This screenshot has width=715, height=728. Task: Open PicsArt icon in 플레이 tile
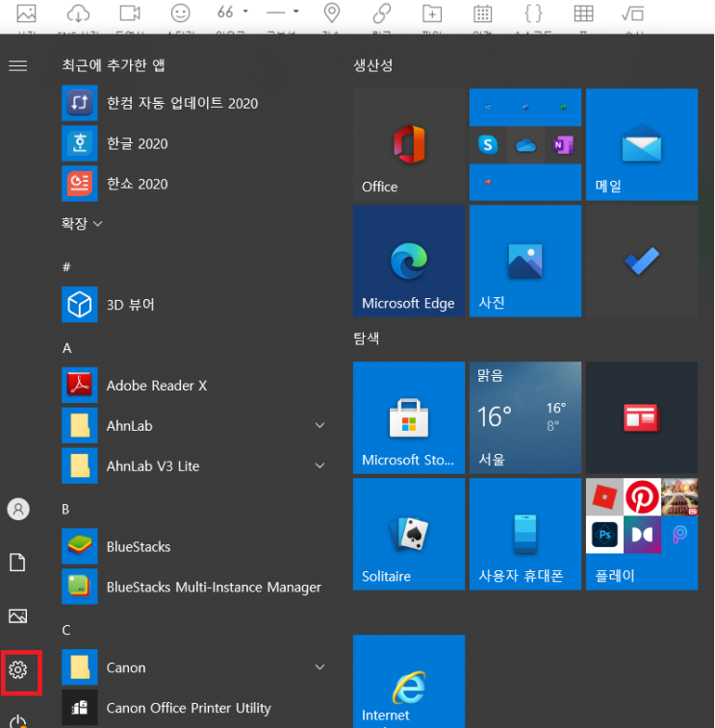point(679,535)
